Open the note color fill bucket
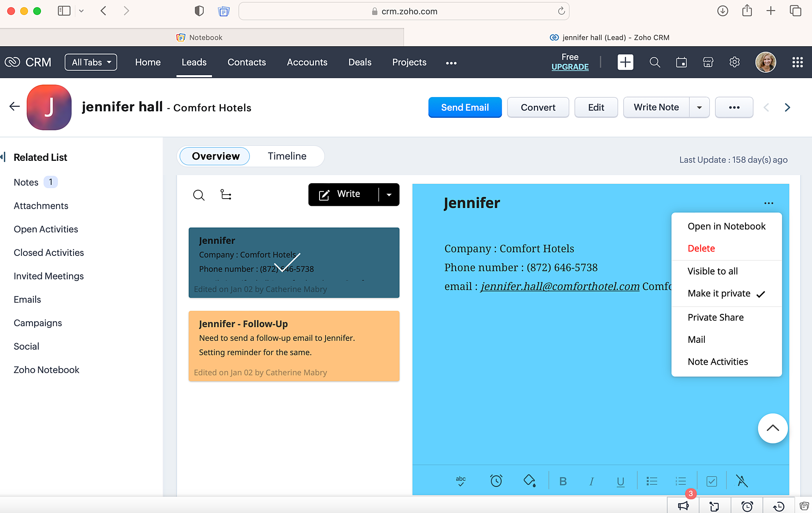The height and width of the screenshot is (513, 812). pyautogui.click(x=529, y=481)
